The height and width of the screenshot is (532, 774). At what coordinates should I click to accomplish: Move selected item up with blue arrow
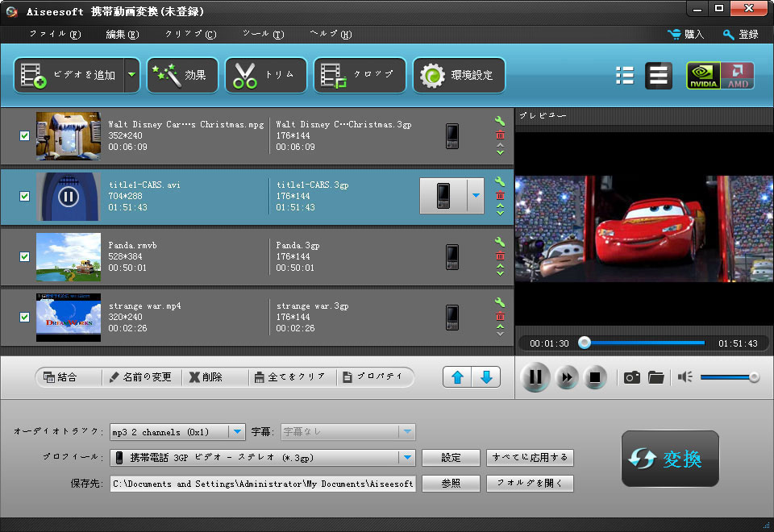click(457, 377)
